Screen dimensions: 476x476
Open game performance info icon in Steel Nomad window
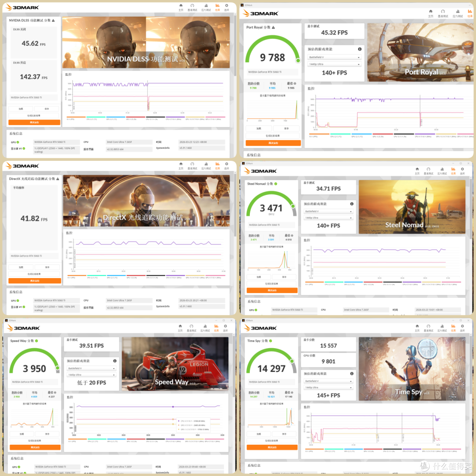[352, 204]
